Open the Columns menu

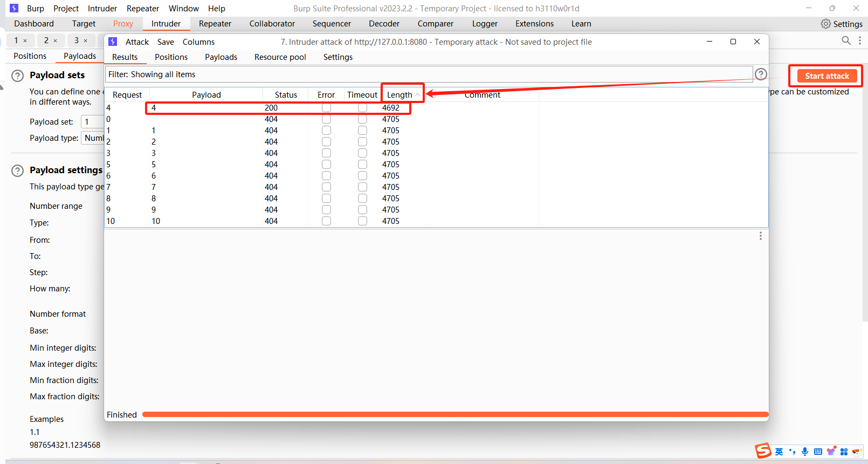click(198, 42)
